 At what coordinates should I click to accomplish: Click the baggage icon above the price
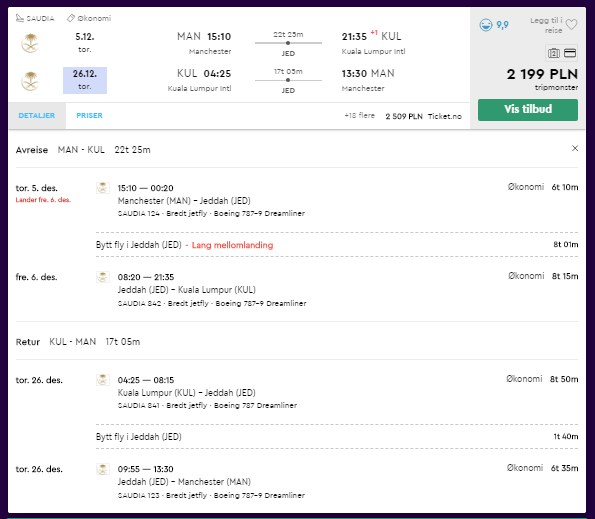pyautogui.click(x=554, y=53)
